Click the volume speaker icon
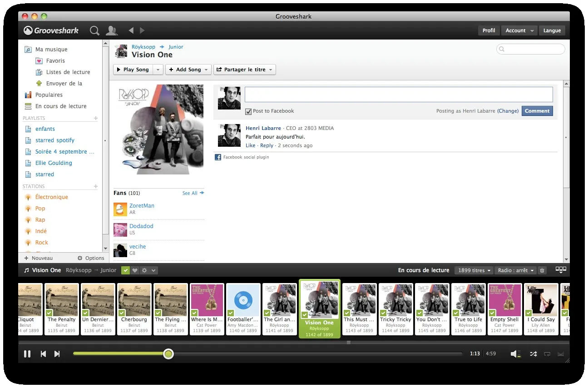Viewport: 588px width, 388px height. pyautogui.click(x=514, y=354)
